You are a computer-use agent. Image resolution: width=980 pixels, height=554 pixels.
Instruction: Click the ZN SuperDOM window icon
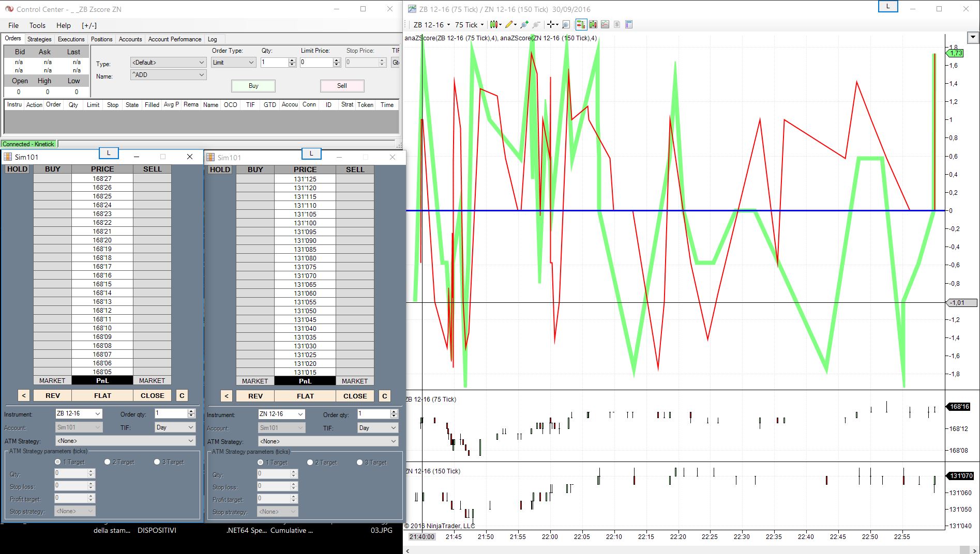tap(210, 157)
